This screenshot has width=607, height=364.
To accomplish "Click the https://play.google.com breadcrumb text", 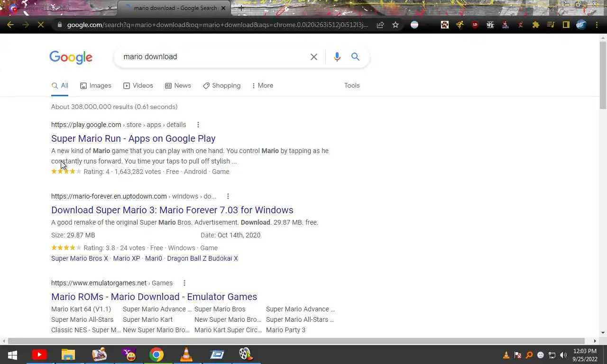I will click(86, 125).
